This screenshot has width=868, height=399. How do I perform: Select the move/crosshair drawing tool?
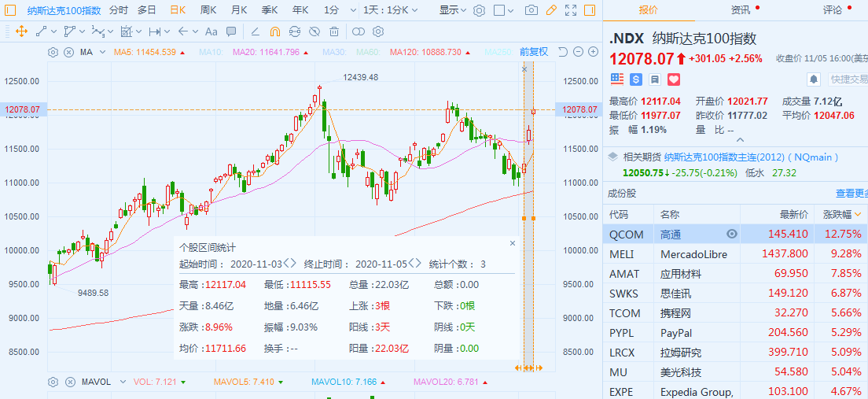[21, 31]
